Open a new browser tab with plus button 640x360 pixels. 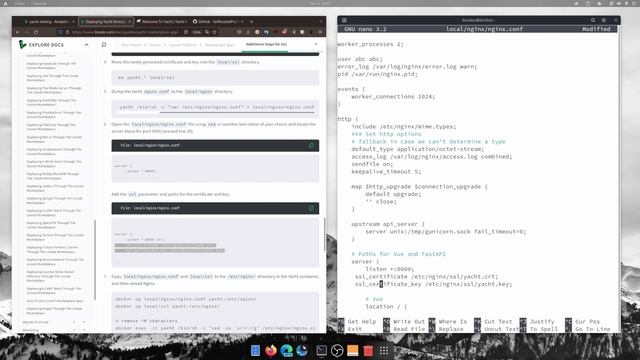pos(251,22)
